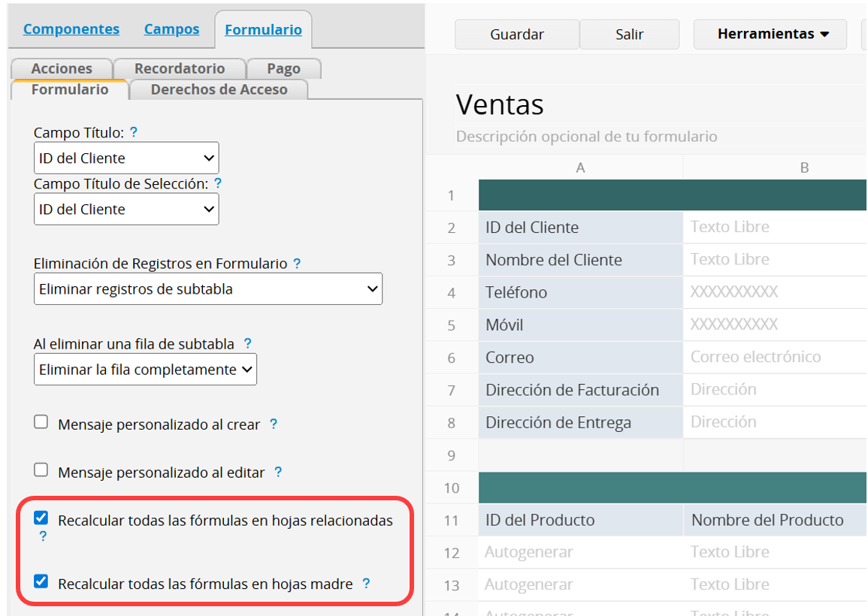
Task: Open help for Mensaje personalizado al editar
Action: click(278, 472)
